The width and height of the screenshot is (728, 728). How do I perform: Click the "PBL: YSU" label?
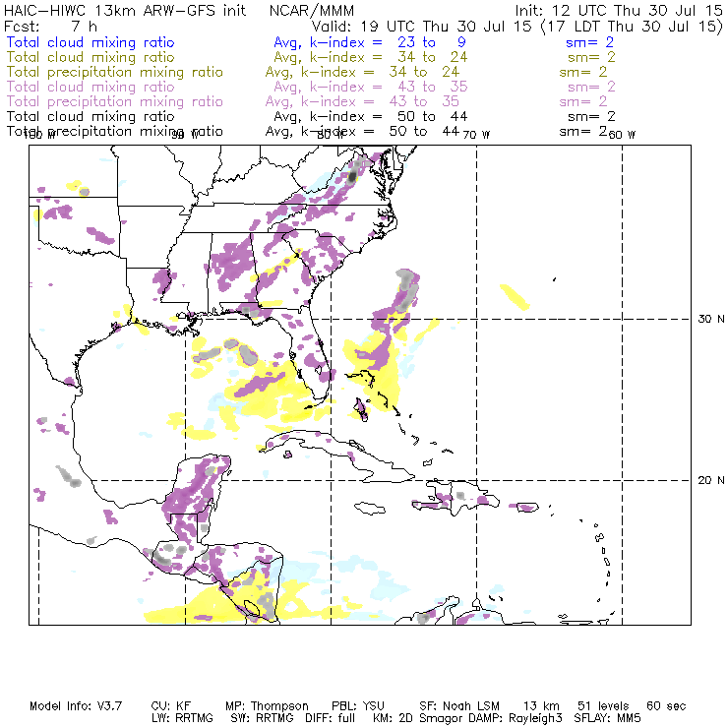coord(358,706)
